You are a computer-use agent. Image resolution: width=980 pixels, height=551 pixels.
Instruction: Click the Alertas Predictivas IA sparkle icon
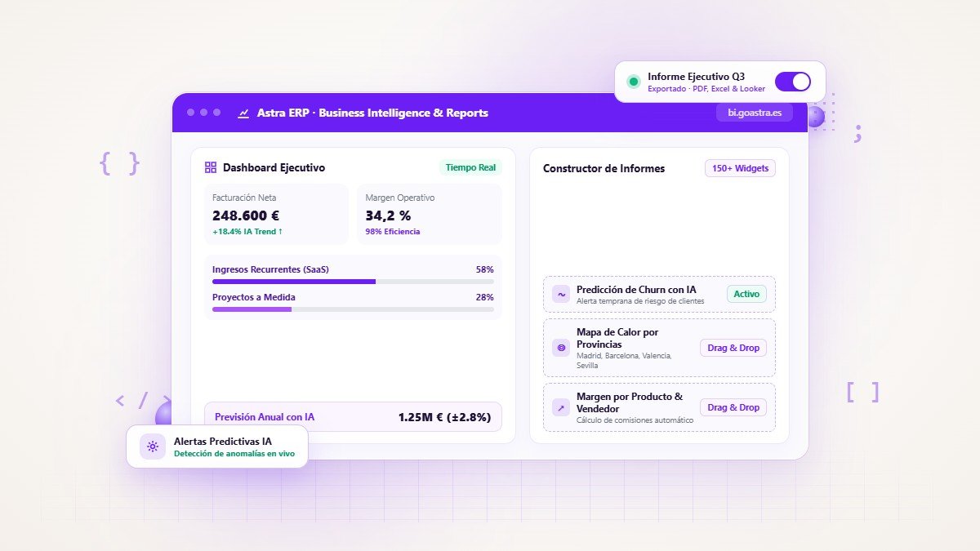point(153,447)
